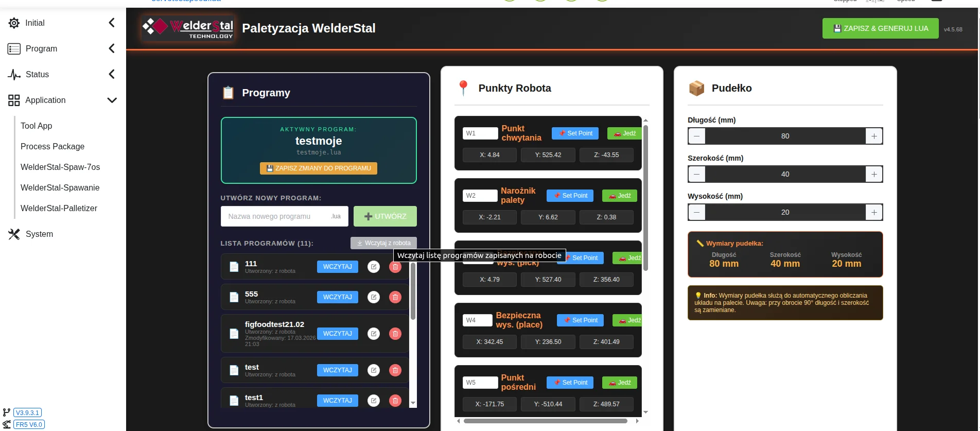Image resolution: width=980 pixels, height=431 pixels.
Task: Open WelderStal-Palletizer menu item
Action: [x=59, y=208]
